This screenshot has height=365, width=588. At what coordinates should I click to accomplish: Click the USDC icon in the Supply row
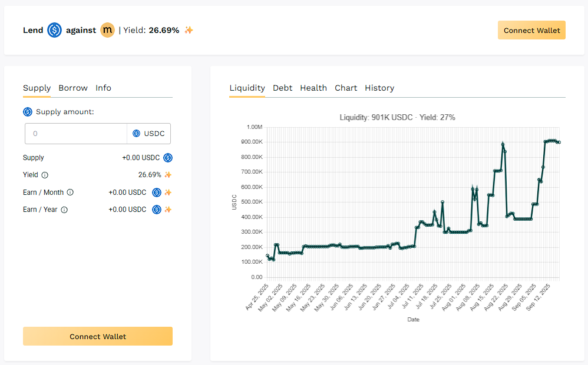click(168, 158)
